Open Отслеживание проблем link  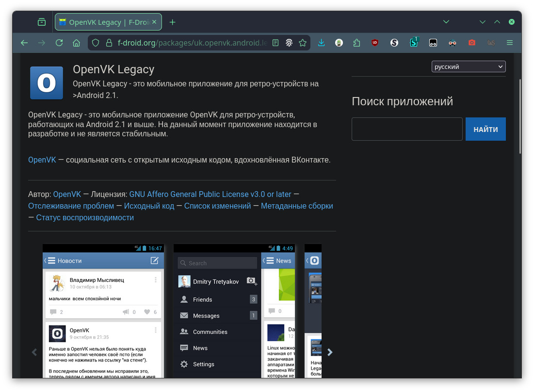click(71, 206)
